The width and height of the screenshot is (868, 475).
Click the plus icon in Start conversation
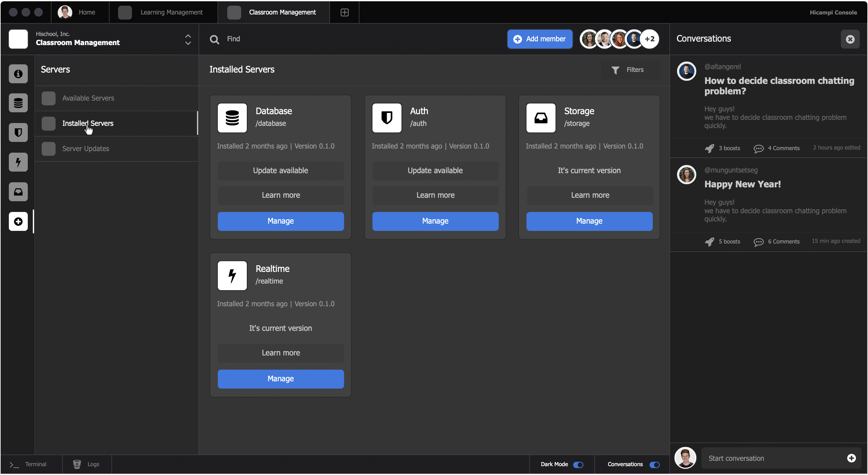coord(851,458)
